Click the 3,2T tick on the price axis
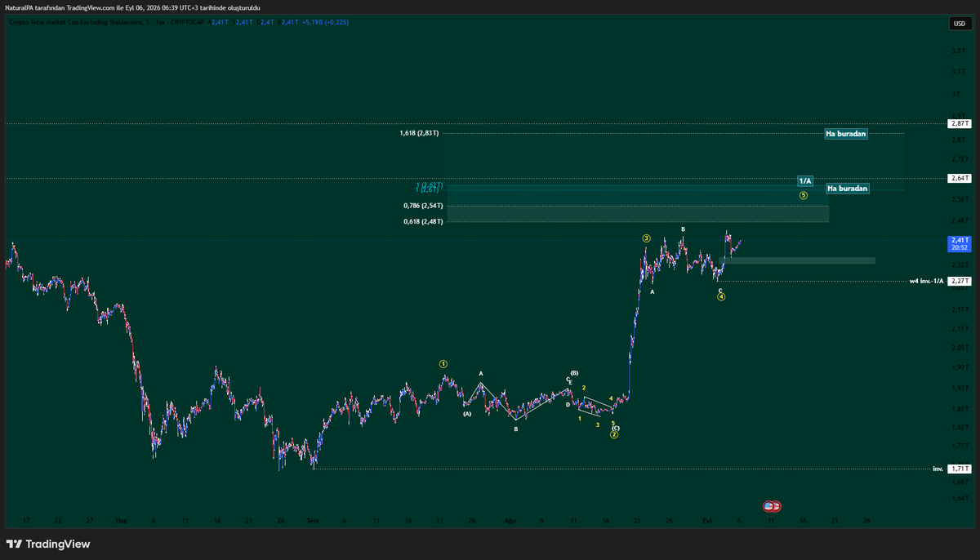Viewport: 980px width, 560px height. [957, 51]
